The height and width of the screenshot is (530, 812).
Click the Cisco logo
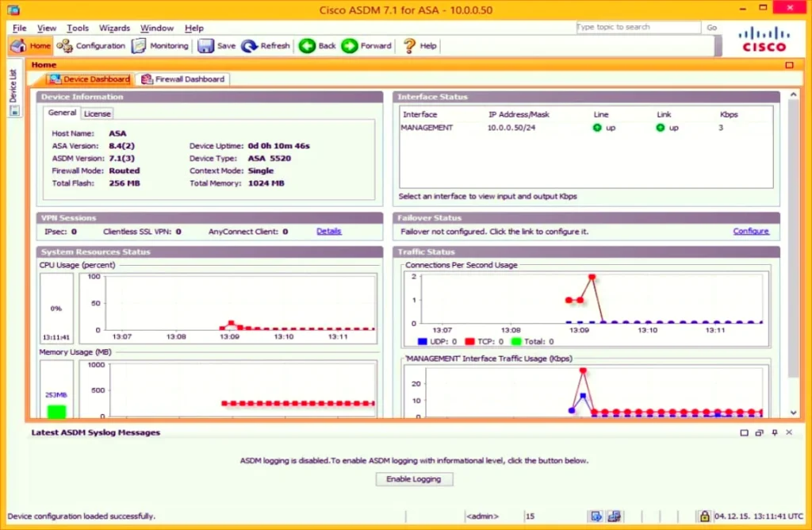click(764, 40)
